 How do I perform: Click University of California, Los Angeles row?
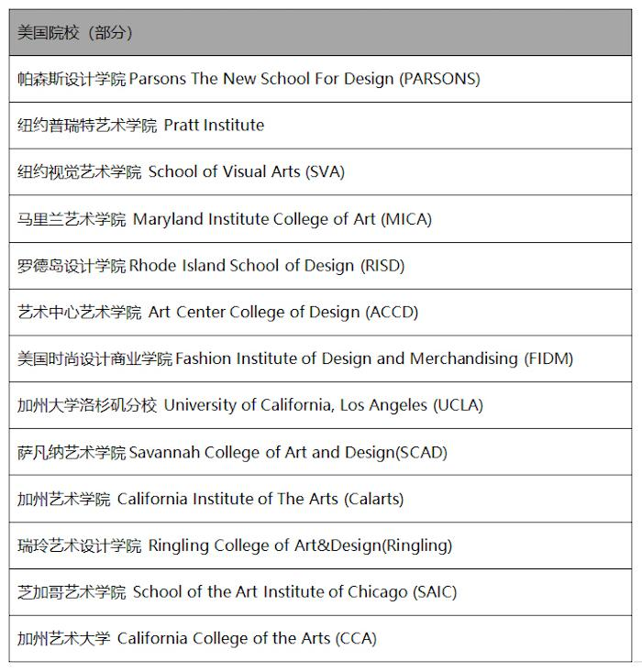coord(320,405)
